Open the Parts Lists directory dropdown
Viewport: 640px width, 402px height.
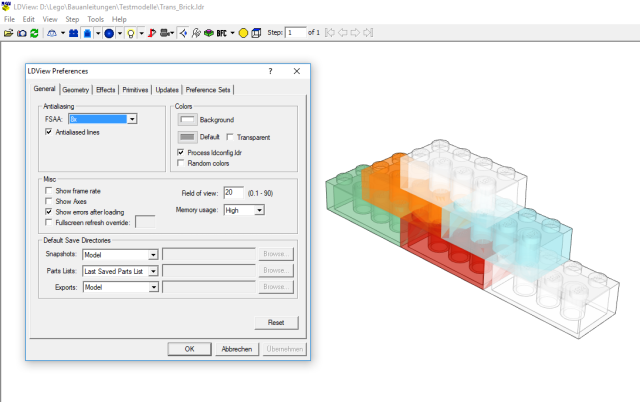[x=153, y=271]
